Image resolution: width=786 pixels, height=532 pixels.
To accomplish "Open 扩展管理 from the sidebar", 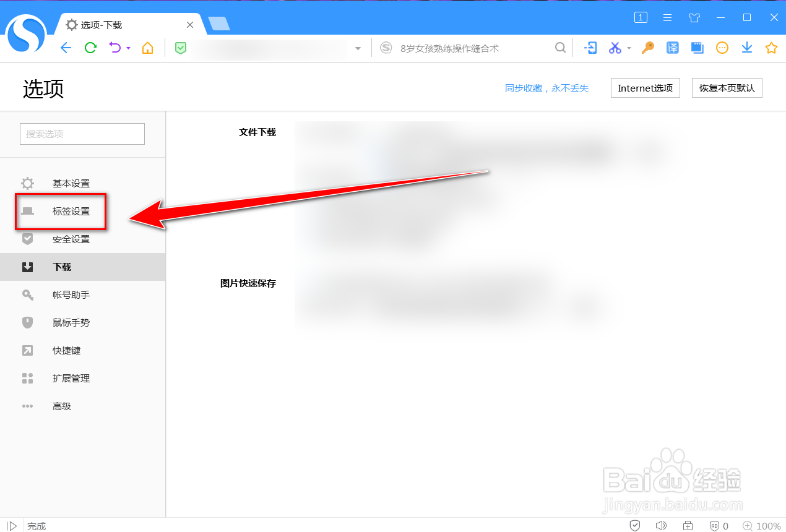I will [70, 378].
